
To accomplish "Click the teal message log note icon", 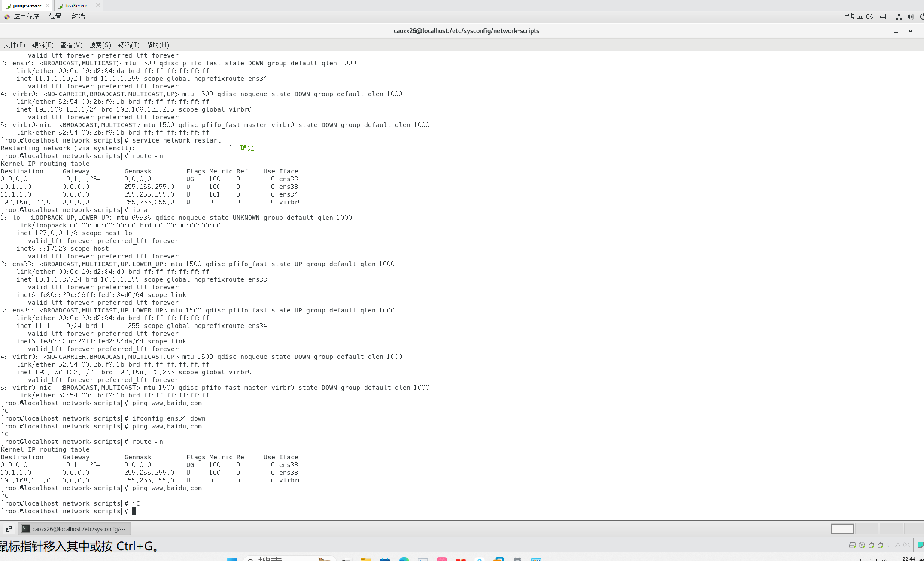I will (920, 545).
